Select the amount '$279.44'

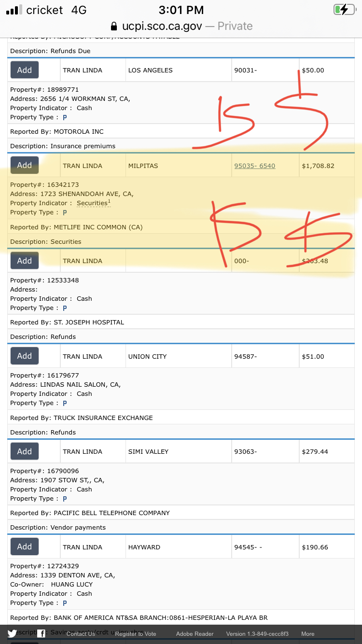[315, 451]
